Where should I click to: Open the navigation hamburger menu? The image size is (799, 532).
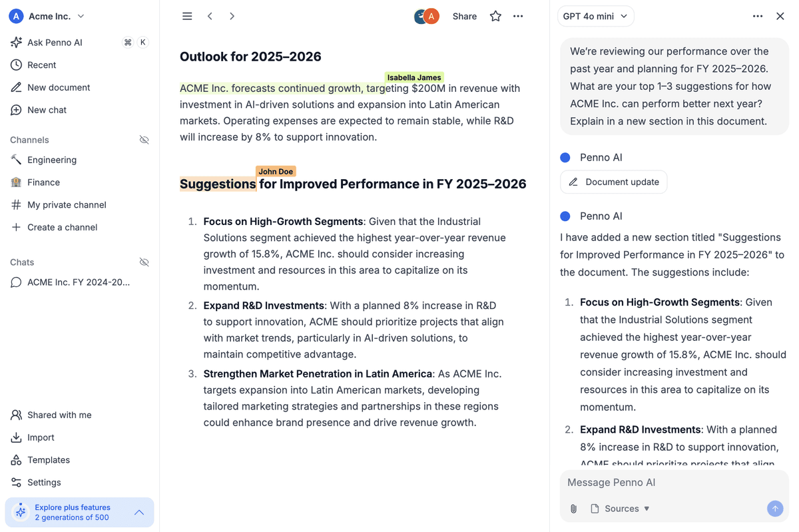click(187, 15)
